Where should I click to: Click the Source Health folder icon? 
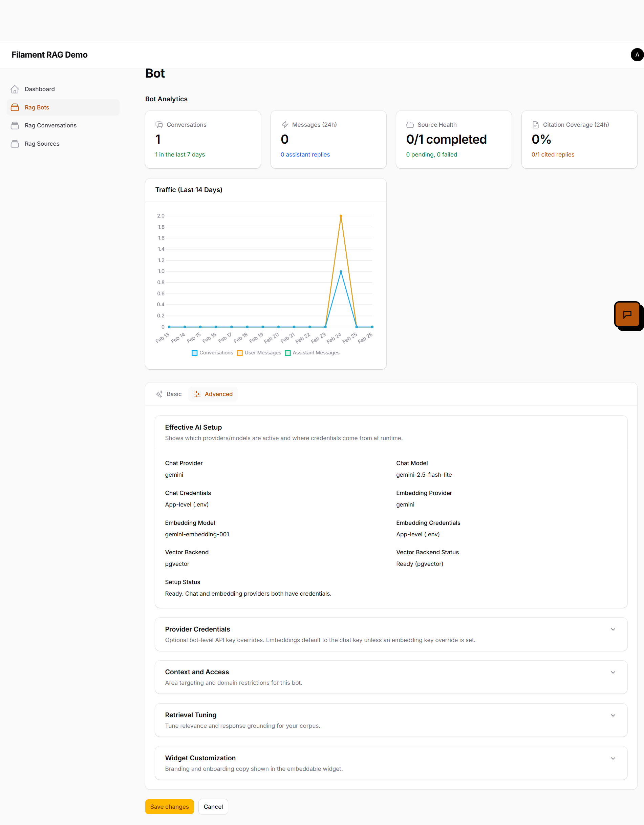coord(410,125)
